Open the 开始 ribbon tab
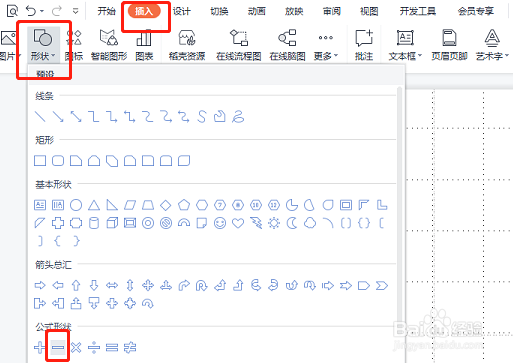Viewport: 513px width, 363px height. [x=106, y=11]
